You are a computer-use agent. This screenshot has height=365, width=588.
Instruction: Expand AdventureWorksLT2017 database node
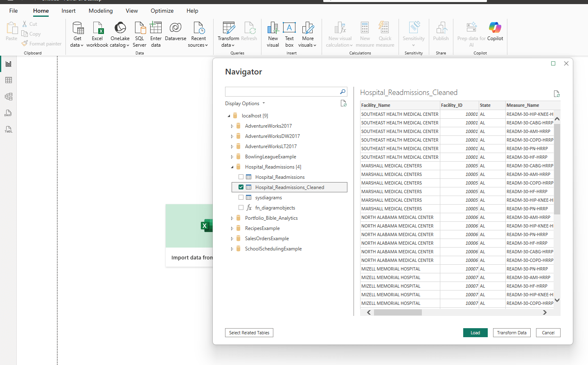pyautogui.click(x=232, y=146)
